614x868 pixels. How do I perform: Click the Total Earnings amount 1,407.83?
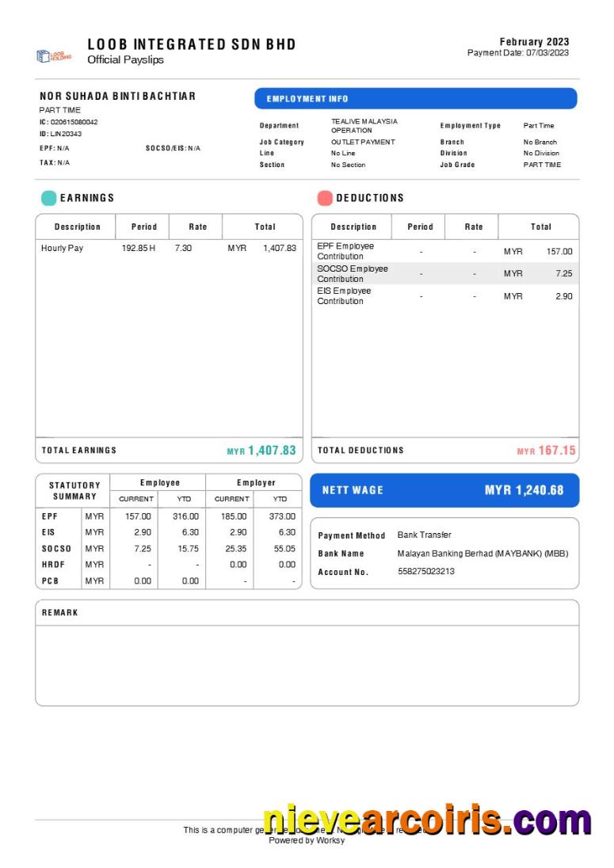click(x=271, y=451)
